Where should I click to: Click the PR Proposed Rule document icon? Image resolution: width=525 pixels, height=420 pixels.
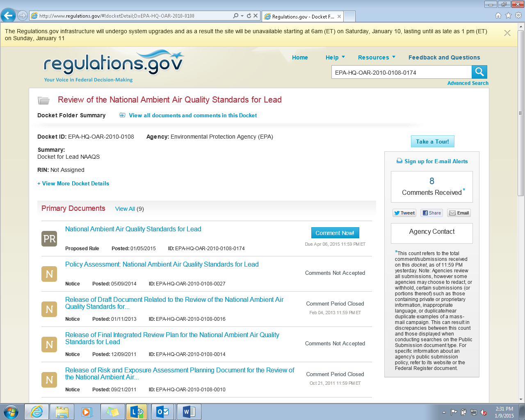pos(49,239)
